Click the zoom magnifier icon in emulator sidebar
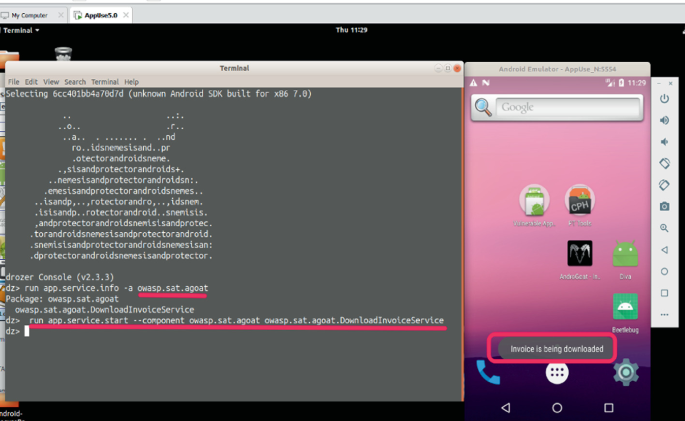The width and height of the screenshot is (685, 421). click(x=665, y=228)
